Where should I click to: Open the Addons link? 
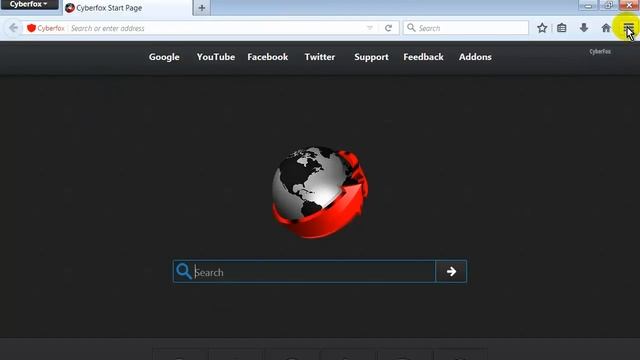pos(475,57)
